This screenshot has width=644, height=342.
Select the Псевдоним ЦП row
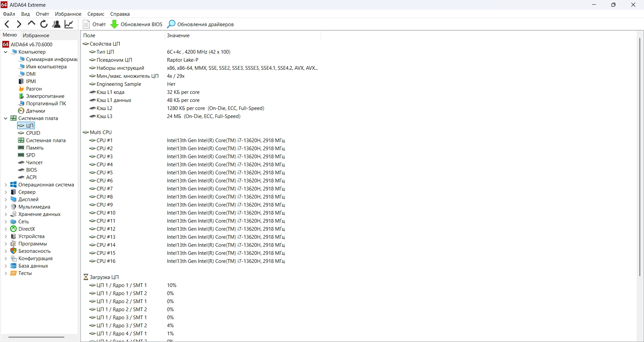[x=201, y=60]
